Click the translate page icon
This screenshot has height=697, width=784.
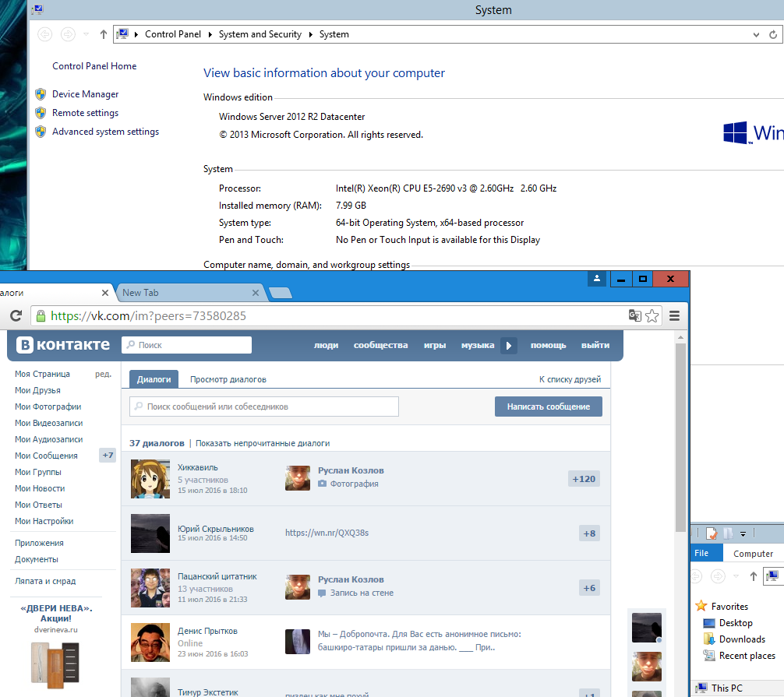(x=635, y=315)
